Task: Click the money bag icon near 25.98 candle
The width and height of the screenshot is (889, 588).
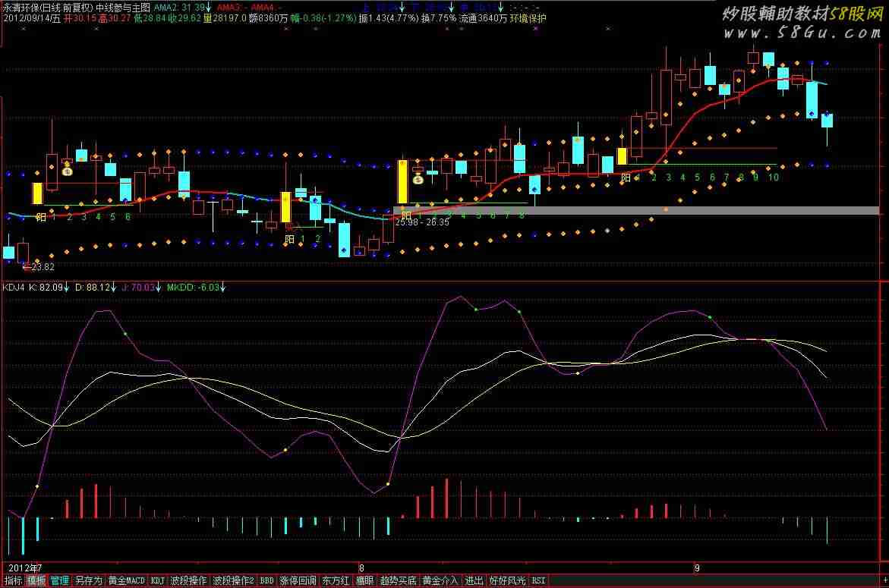Action: [418, 180]
